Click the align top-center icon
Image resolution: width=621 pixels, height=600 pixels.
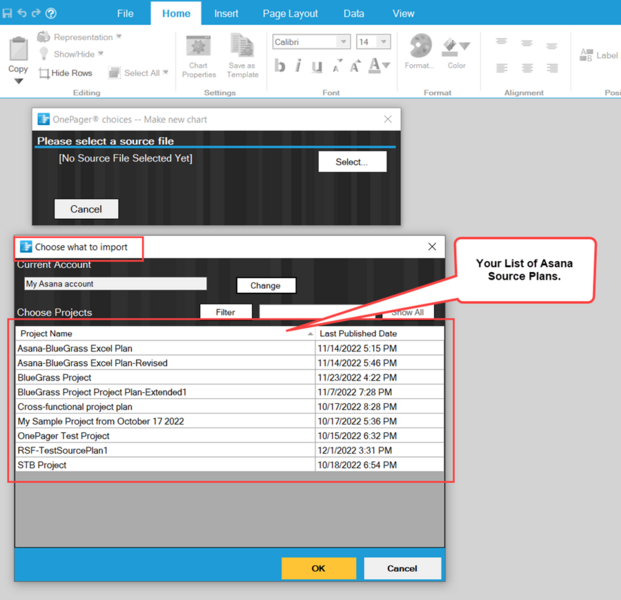tap(527, 43)
